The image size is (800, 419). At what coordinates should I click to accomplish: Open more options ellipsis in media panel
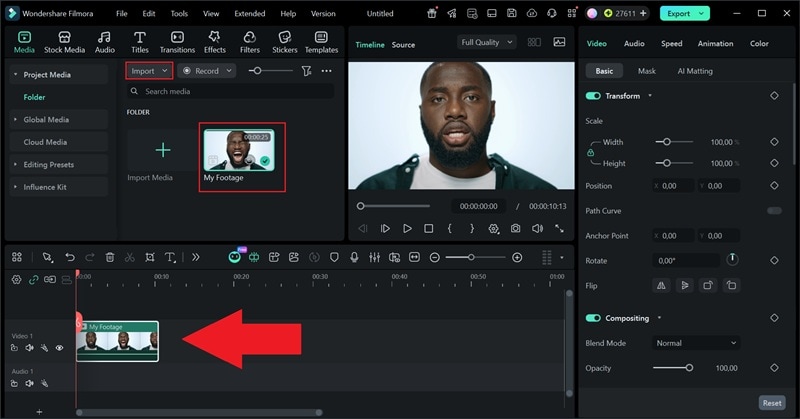click(327, 71)
